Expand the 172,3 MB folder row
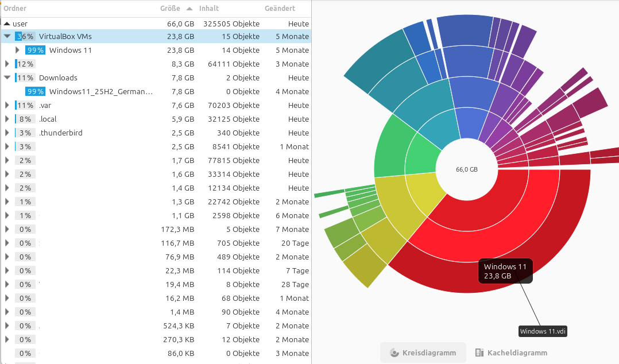Image resolution: width=619 pixels, height=364 pixels. [x=7, y=230]
